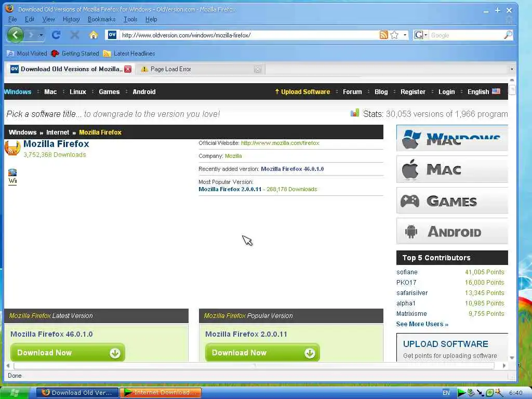Click the Windows breadcrumb link
532x399 pixels.
click(22, 132)
